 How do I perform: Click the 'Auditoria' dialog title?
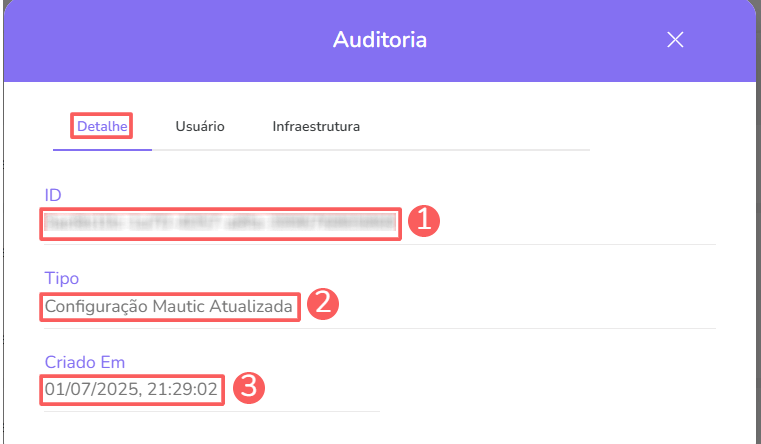click(379, 41)
